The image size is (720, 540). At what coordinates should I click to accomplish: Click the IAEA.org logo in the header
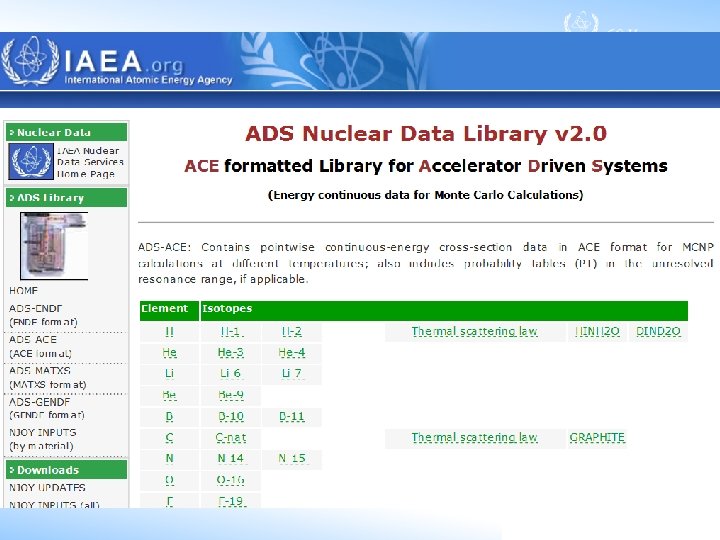[117, 62]
